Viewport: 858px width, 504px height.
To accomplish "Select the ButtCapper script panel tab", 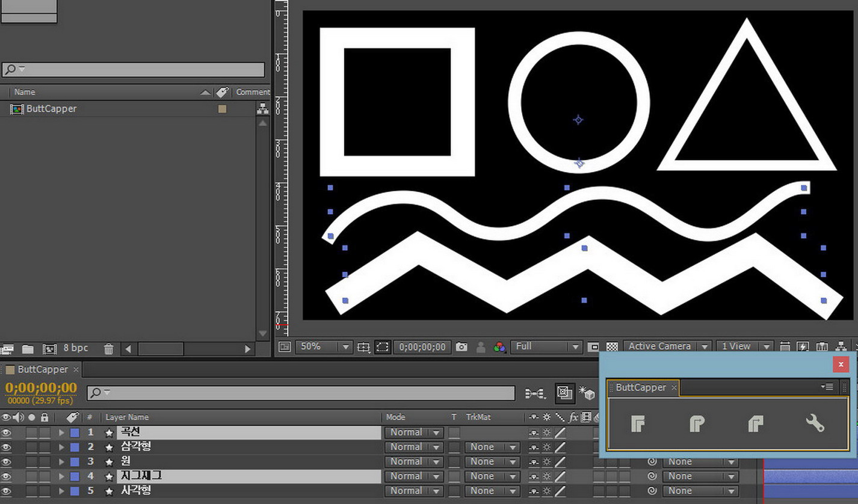I will [641, 387].
